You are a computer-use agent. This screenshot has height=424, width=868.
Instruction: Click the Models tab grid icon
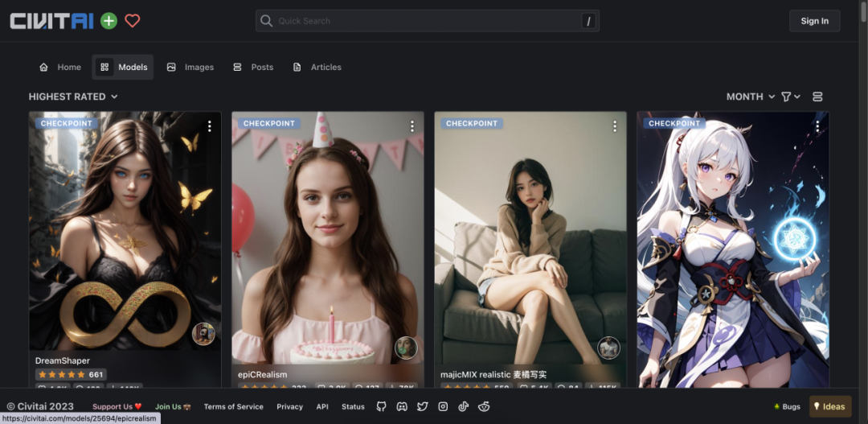coord(104,67)
